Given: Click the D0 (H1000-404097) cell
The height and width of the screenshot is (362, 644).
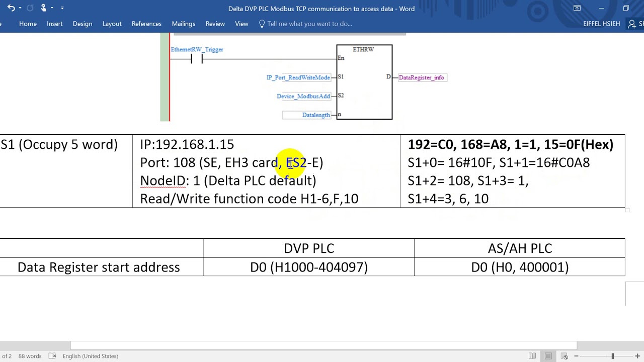Looking at the screenshot, I should coord(309,267).
